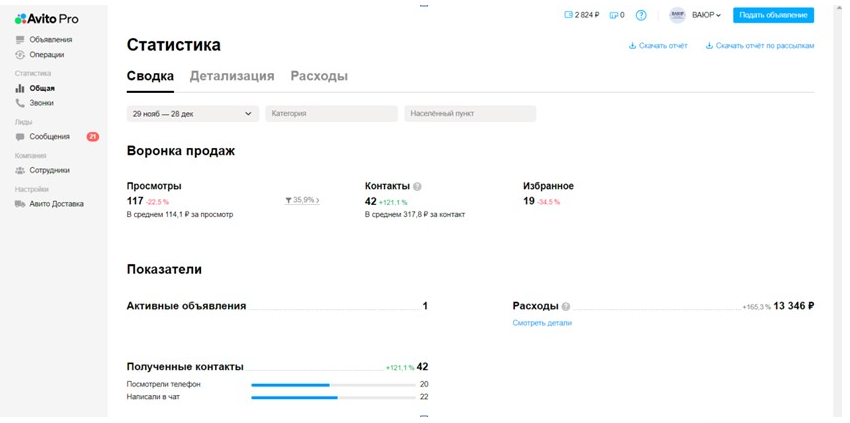Viewport: 850px width, 423px height.
Task: Switch to the Расходы tab
Action: 319,76
